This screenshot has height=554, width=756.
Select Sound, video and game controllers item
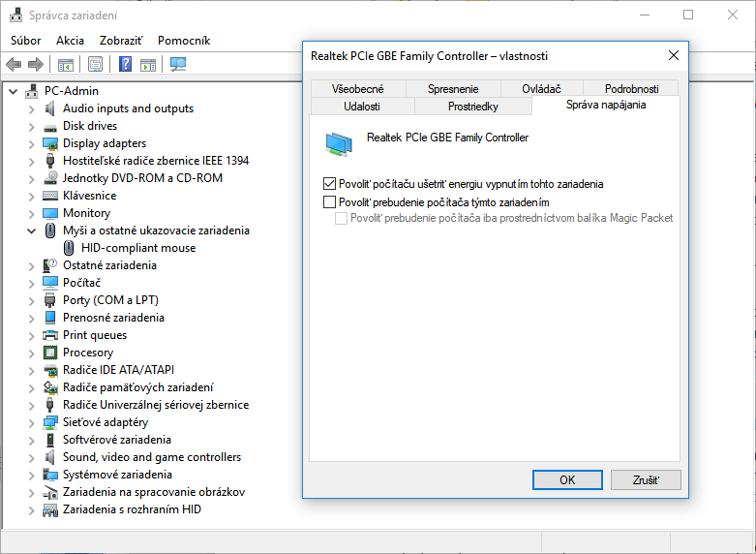point(152,457)
